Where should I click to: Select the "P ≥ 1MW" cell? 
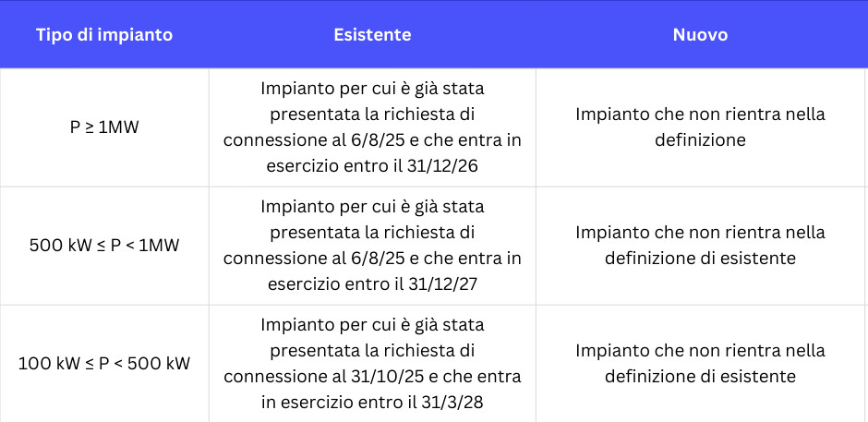point(104,127)
